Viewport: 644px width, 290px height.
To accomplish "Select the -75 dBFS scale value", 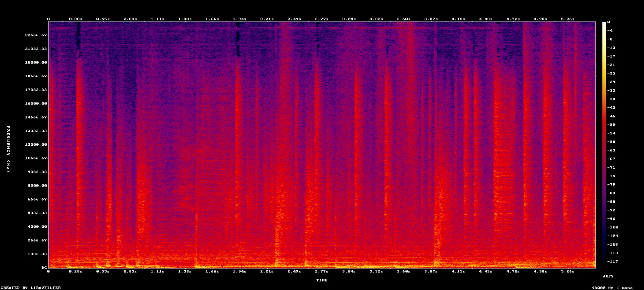I will [611, 176].
